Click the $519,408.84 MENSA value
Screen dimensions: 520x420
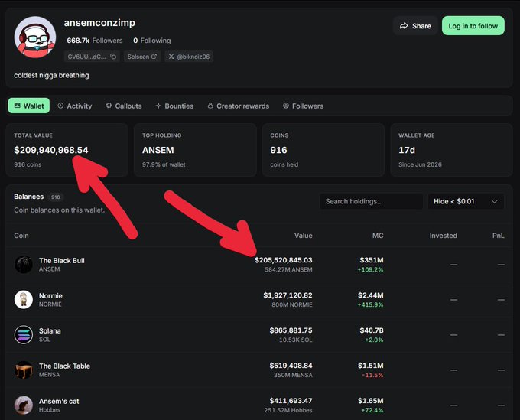click(291, 366)
